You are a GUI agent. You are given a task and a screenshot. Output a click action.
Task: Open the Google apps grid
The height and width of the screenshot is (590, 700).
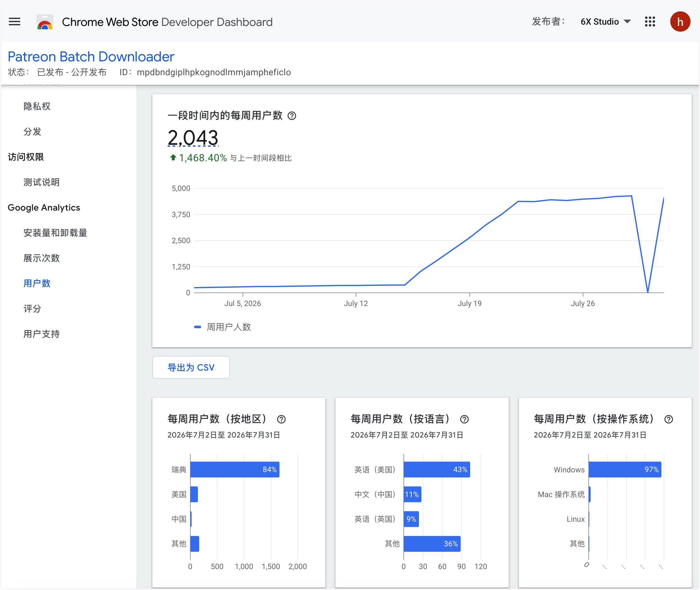tap(650, 22)
